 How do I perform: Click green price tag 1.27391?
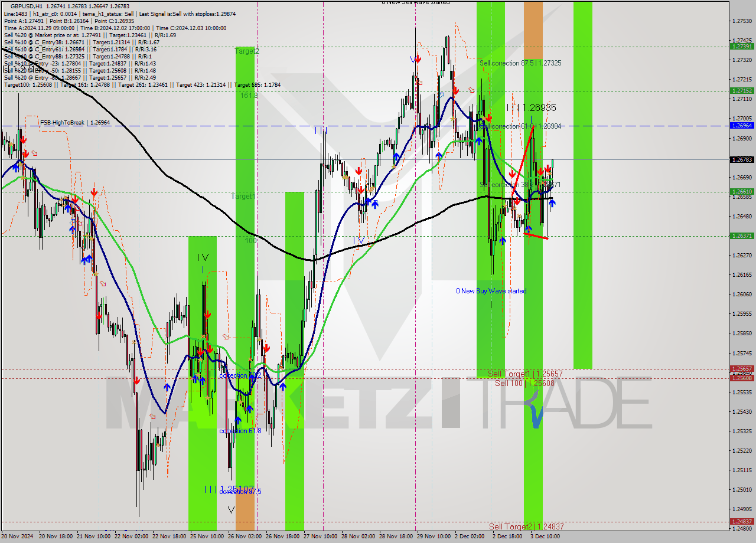pyautogui.click(x=742, y=46)
